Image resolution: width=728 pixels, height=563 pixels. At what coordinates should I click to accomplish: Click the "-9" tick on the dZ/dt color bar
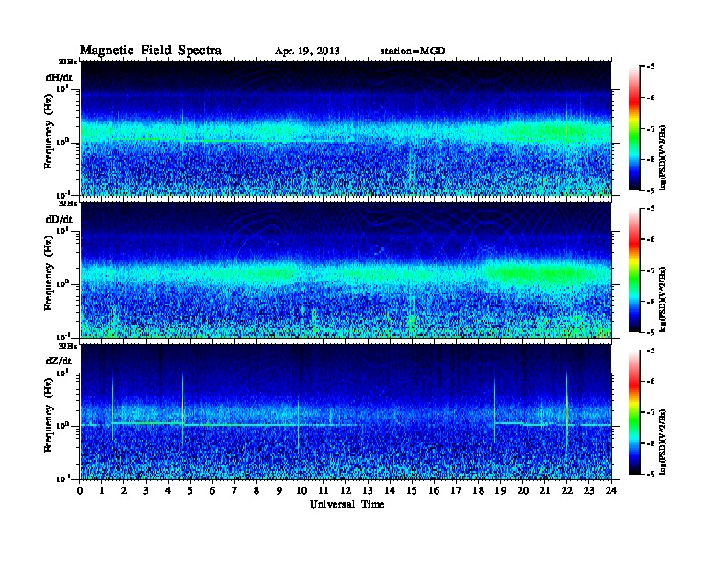coord(652,474)
